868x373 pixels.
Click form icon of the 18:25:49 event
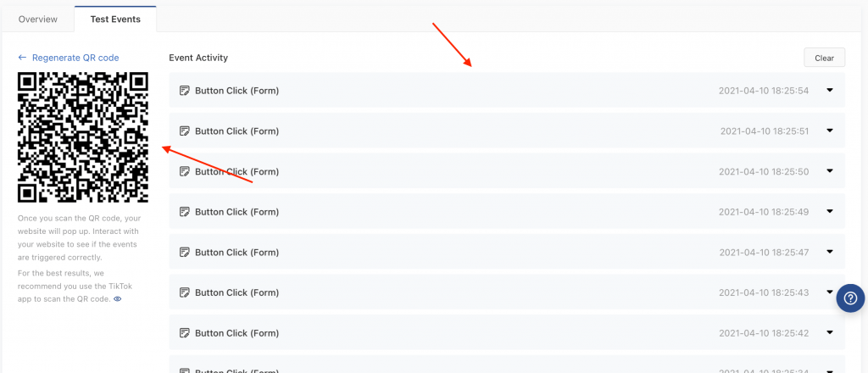click(x=185, y=212)
